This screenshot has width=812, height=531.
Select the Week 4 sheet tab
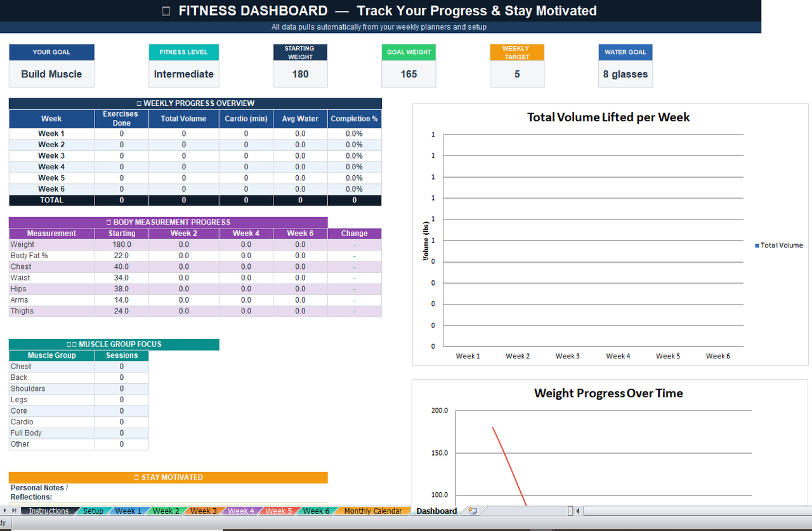pyautogui.click(x=241, y=511)
